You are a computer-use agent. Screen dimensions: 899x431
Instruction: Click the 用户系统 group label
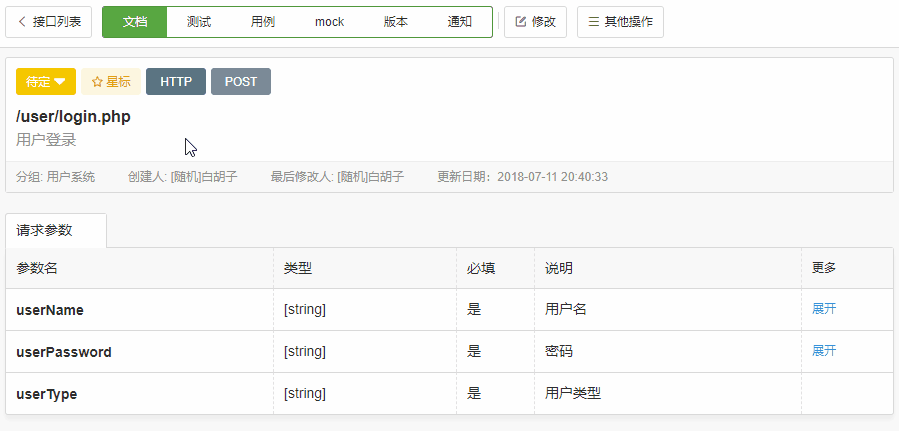pyautogui.click(x=70, y=177)
